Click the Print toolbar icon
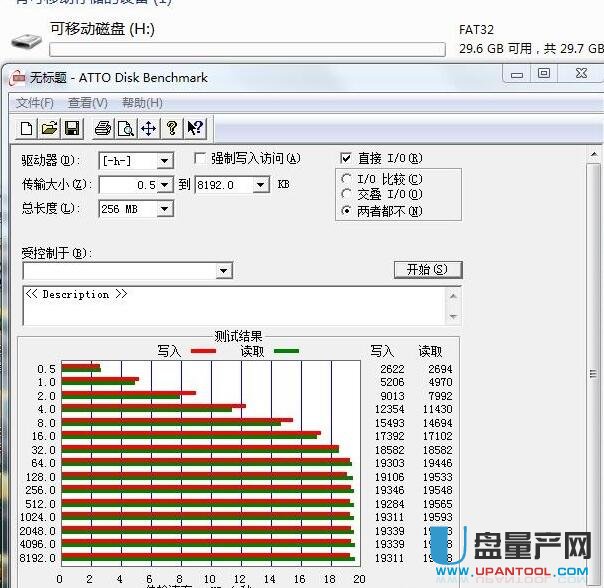The height and width of the screenshot is (588, 604). point(102,128)
